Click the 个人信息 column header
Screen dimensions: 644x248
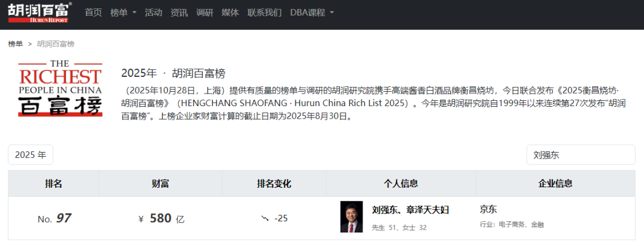(x=401, y=184)
